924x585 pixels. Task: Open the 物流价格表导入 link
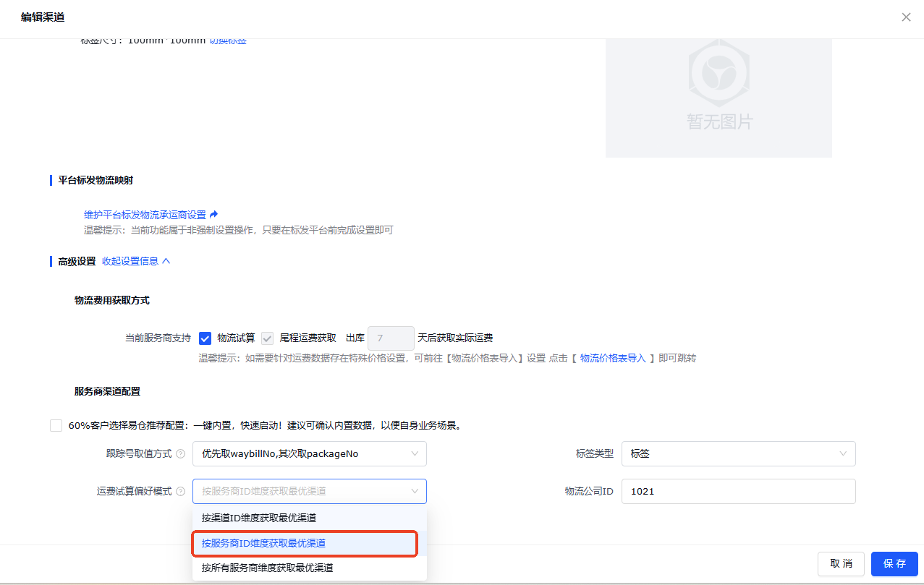[613, 358]
